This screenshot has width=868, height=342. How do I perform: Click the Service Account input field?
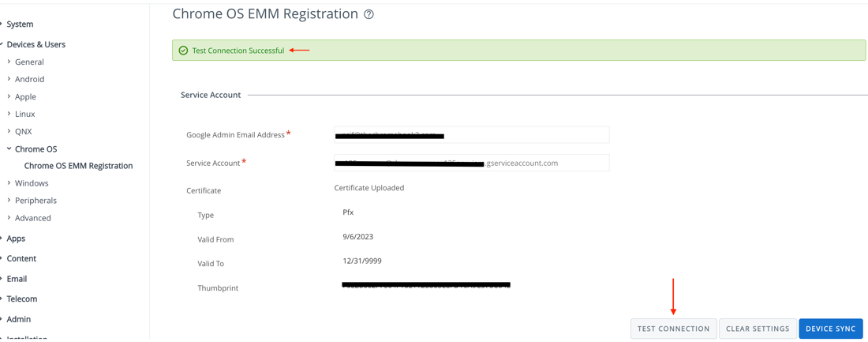click(x=471, y=163)
